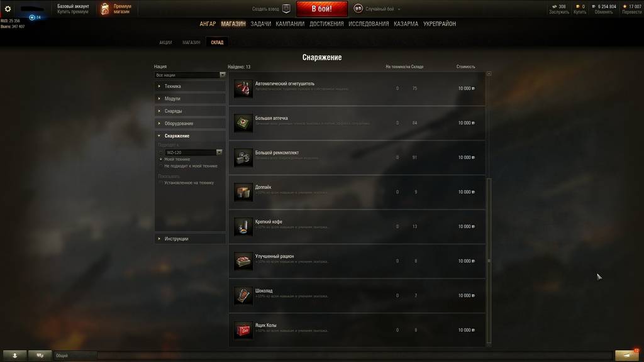Start battle with В бой! button
The width and height of the screenshot is (644, 362).
[x=322, y=9]
